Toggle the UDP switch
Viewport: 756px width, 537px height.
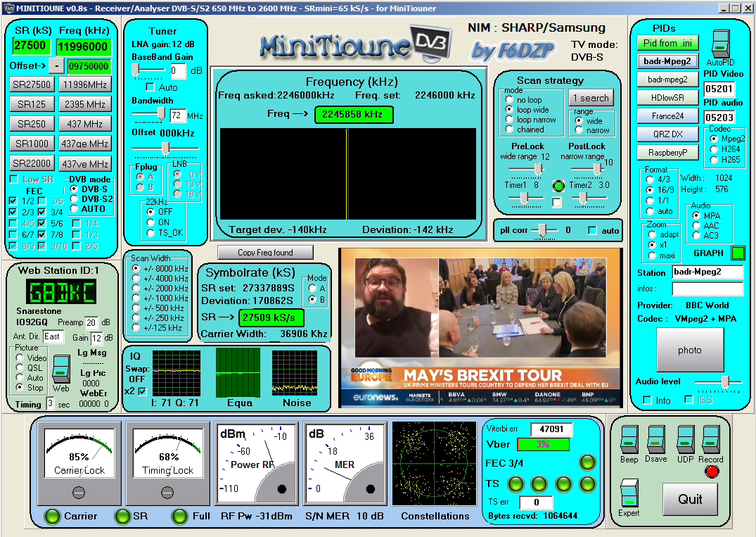[x=685, y=439]
